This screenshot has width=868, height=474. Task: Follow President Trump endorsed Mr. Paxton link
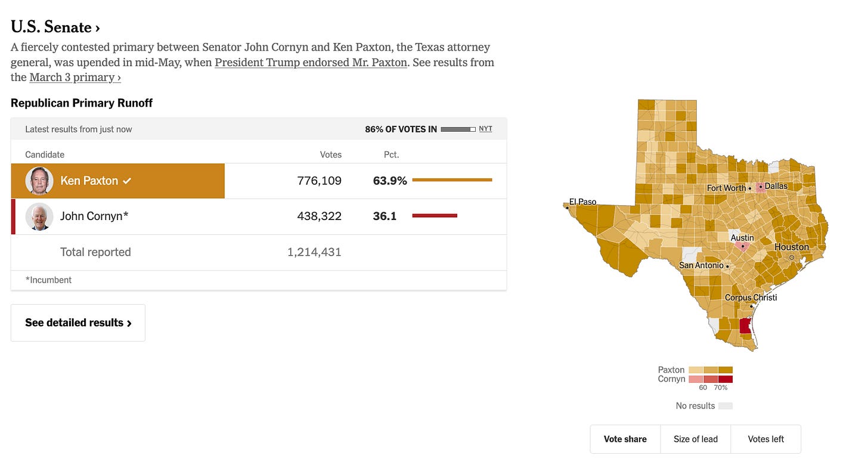pos(311,63)
